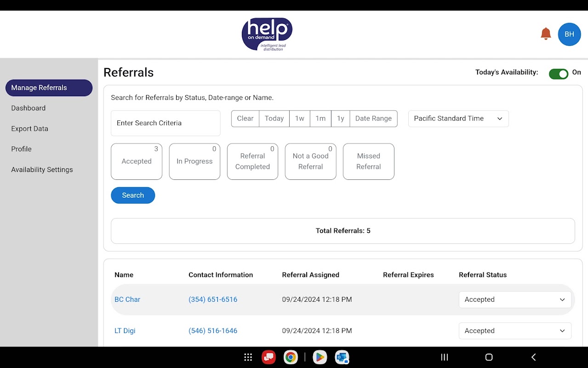Click the Contact Information column header
Viewport: 588px width, 368px height.
(221, 275)
